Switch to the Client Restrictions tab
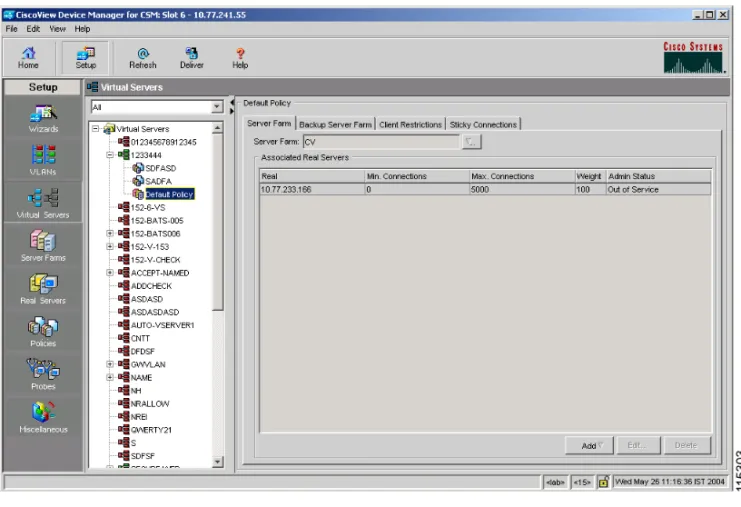The height and width of the screenshot is (507, 741). (410, 124)
